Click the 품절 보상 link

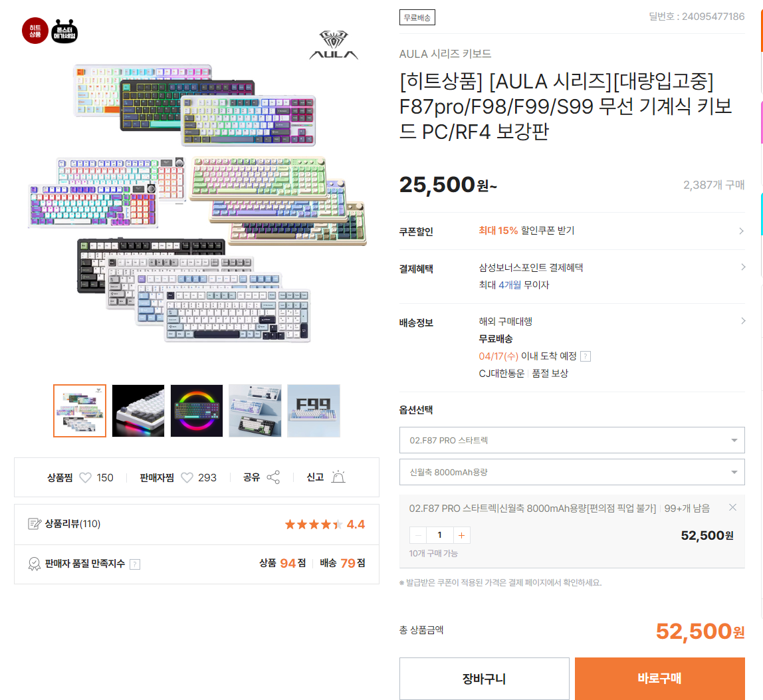pos(550,374)
